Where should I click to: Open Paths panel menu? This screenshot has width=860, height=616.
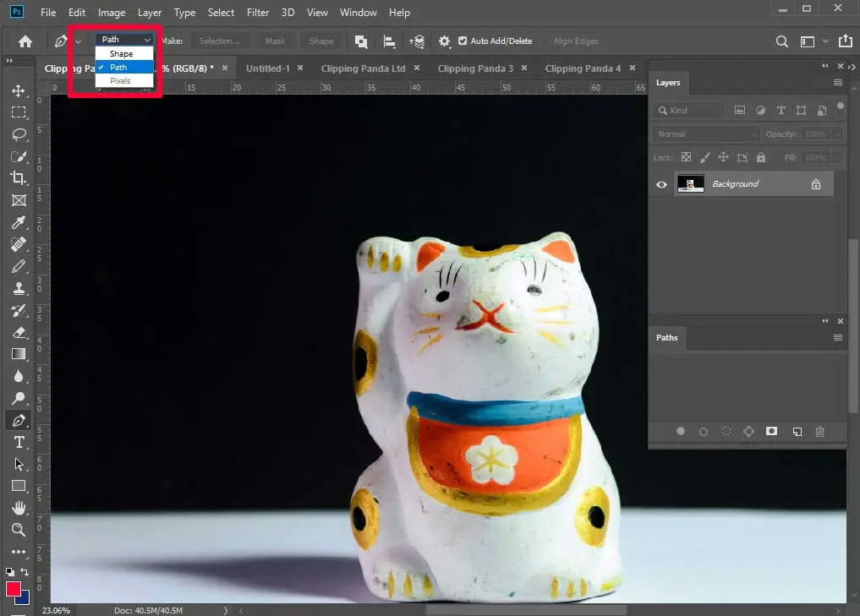coord(837,338)
